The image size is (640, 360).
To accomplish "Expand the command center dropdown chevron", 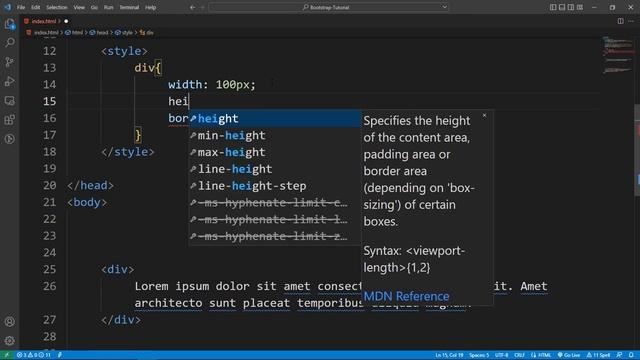I will coord(444,7).
